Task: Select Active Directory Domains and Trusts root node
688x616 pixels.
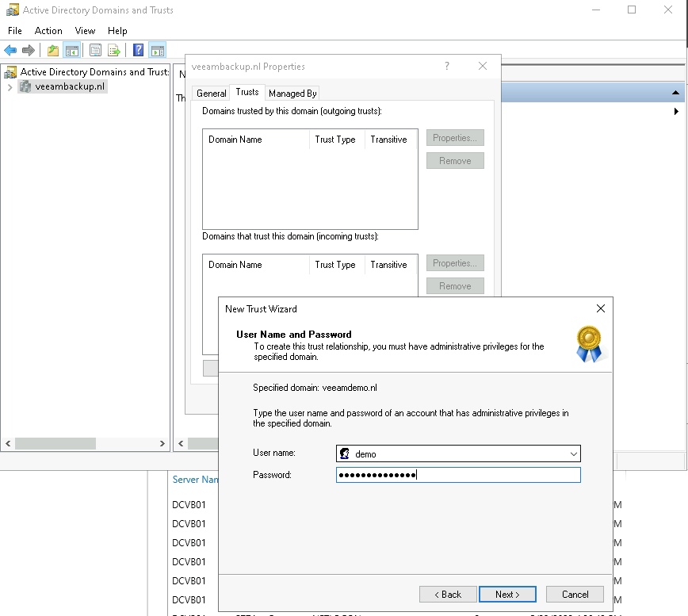Action: coord(94,72)
